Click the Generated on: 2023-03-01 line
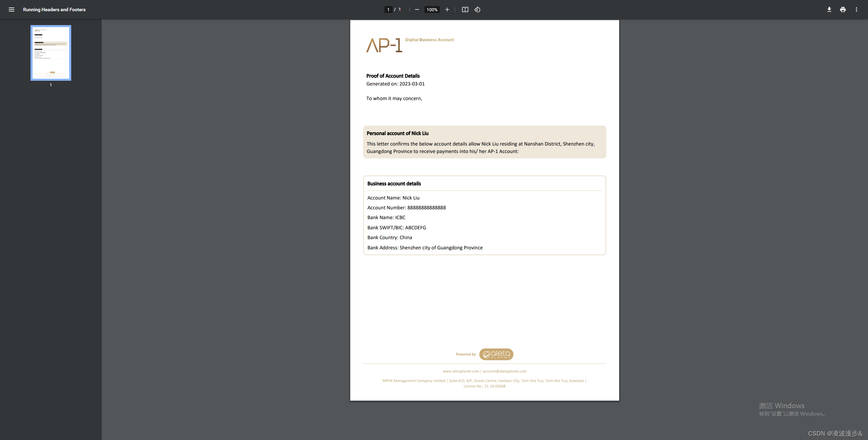This screenshot has height=440, width=868. (395, 84)
